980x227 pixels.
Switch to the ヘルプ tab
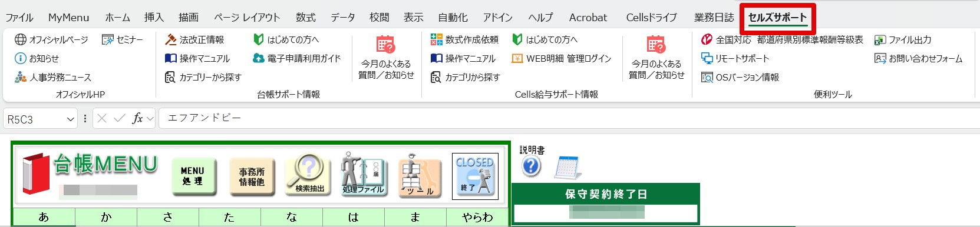point(540,18)
